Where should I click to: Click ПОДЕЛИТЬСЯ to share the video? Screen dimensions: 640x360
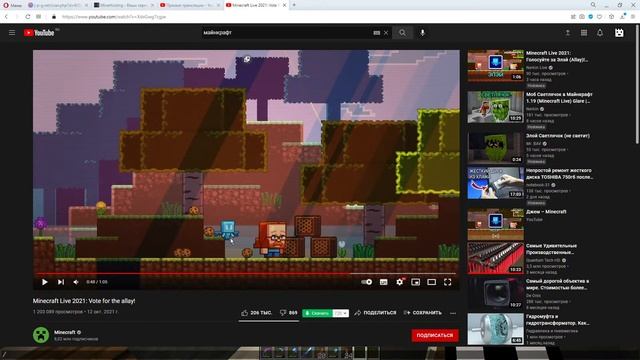[x=375, y=313]
